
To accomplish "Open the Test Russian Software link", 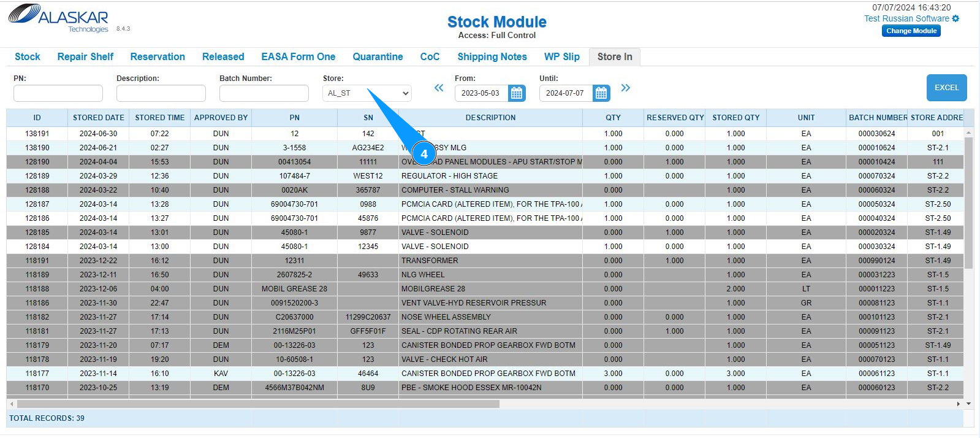I will point(906,18).
